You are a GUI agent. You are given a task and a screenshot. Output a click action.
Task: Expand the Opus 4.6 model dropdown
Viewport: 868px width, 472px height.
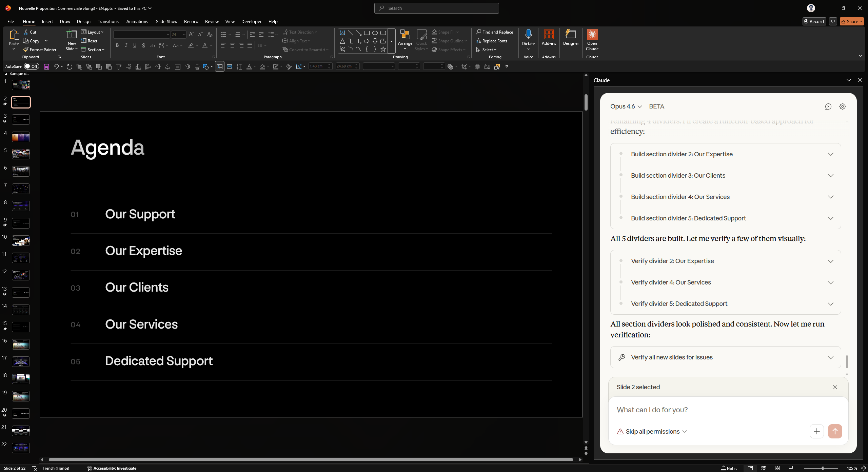pos(626,106)
